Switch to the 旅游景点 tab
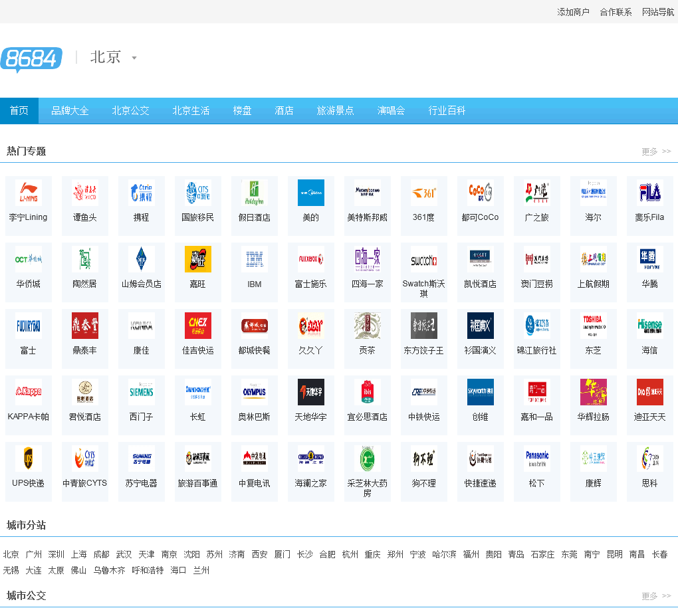 coord(335,111)
